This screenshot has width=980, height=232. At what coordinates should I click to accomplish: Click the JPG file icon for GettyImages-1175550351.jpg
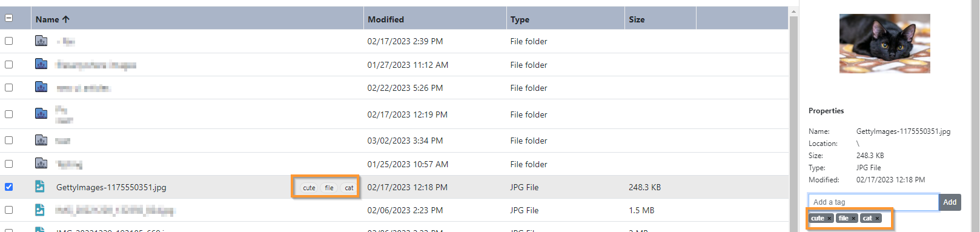tap(40, 187)
